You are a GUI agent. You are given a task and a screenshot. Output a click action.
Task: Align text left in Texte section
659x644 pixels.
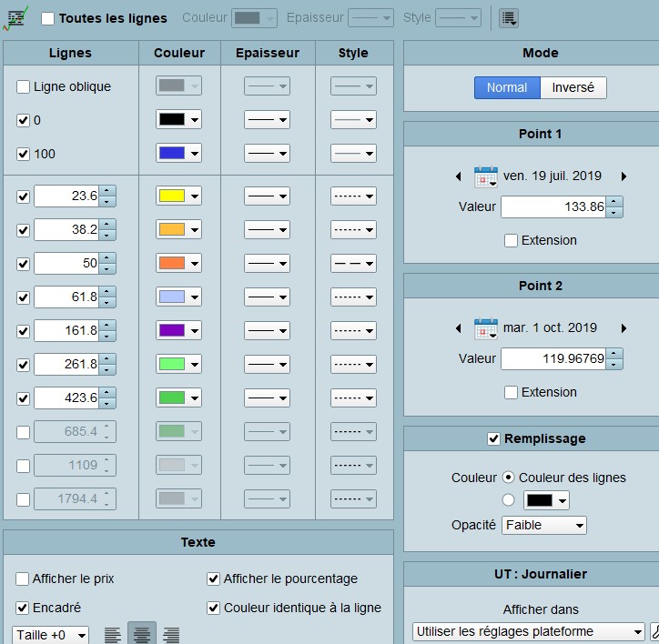pyautogui.click(x=113, y=634)
